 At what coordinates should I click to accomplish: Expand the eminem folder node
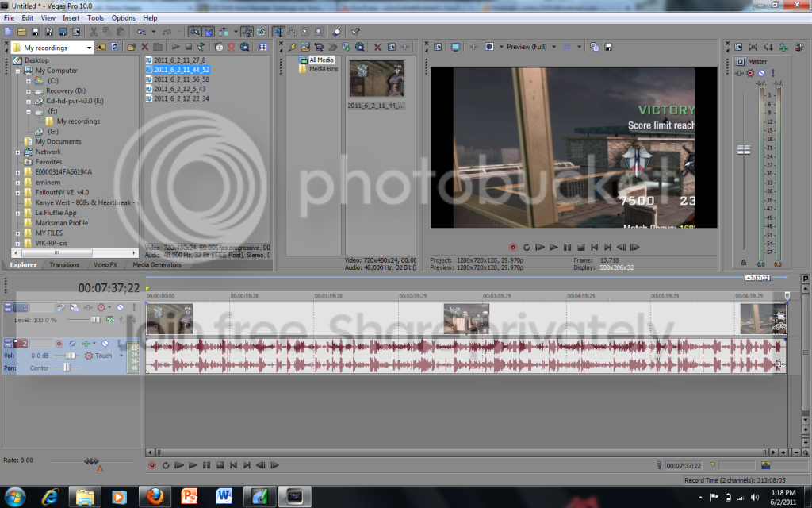coord(17,183)
